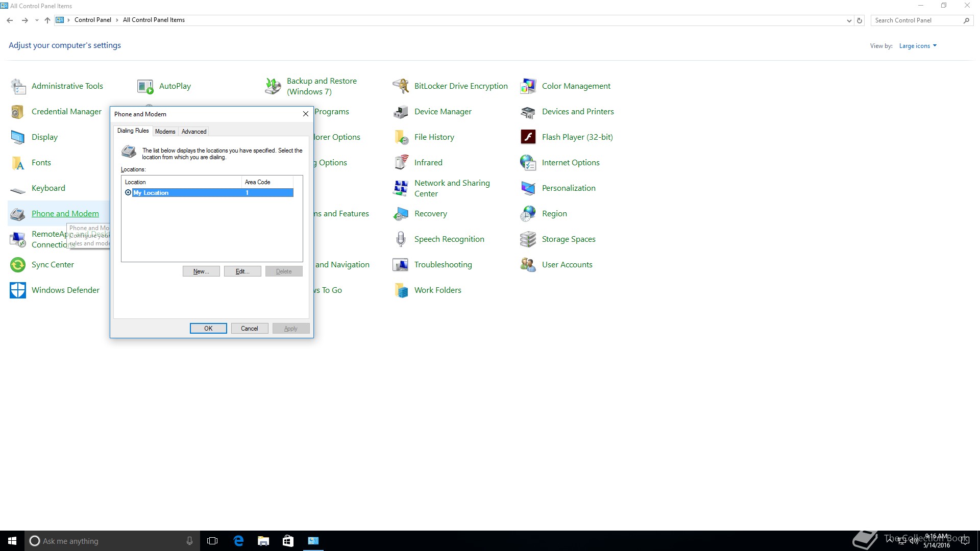Image resolution: width=980 pixels, height=551 pixels.
Task: Click the Windows Defender shield icon
Action: [x=18, y=290]
